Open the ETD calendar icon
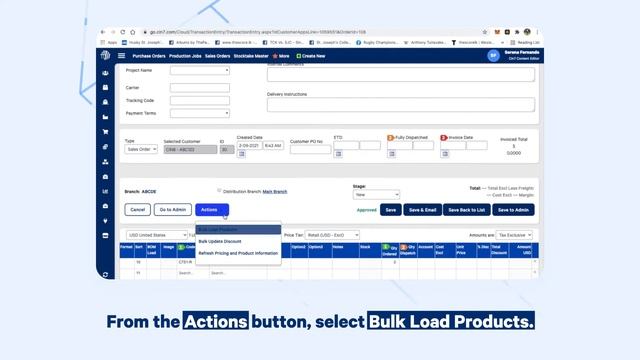640x360 pixels. coord(338,154)
